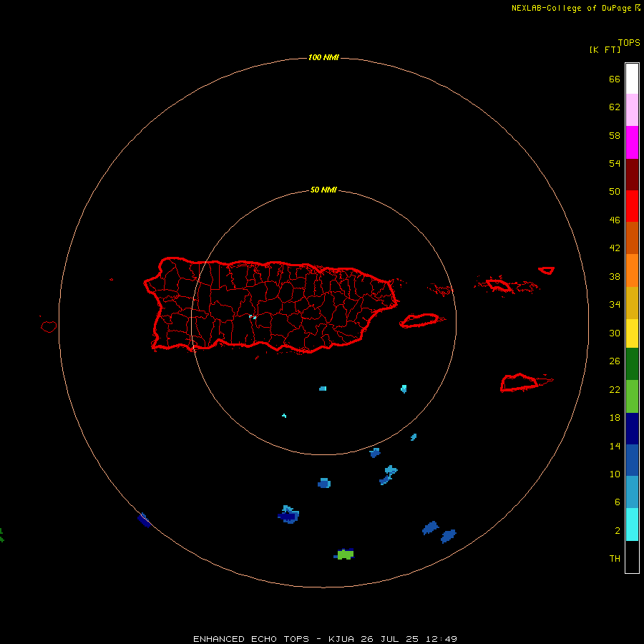Click the Mona island outline west of Puerto Rico
Viewport: 644px width, 644px height.
click(49, 326)
